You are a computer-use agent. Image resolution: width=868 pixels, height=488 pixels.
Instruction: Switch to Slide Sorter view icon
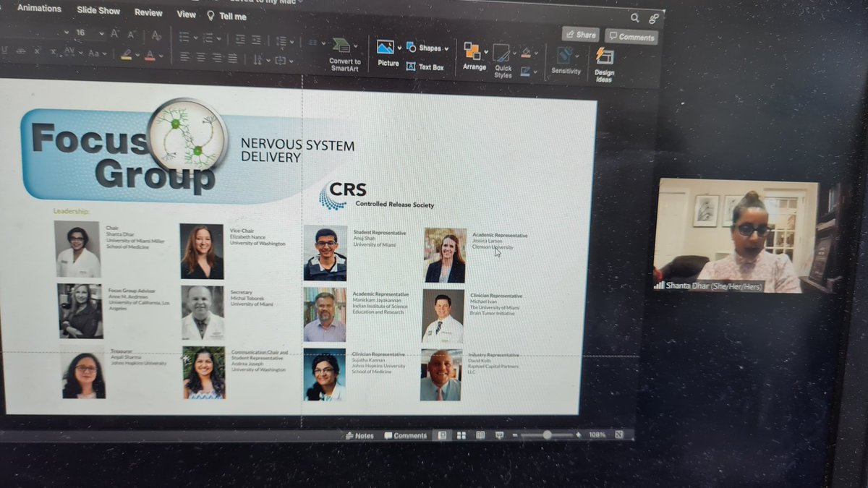pos(461,435)
